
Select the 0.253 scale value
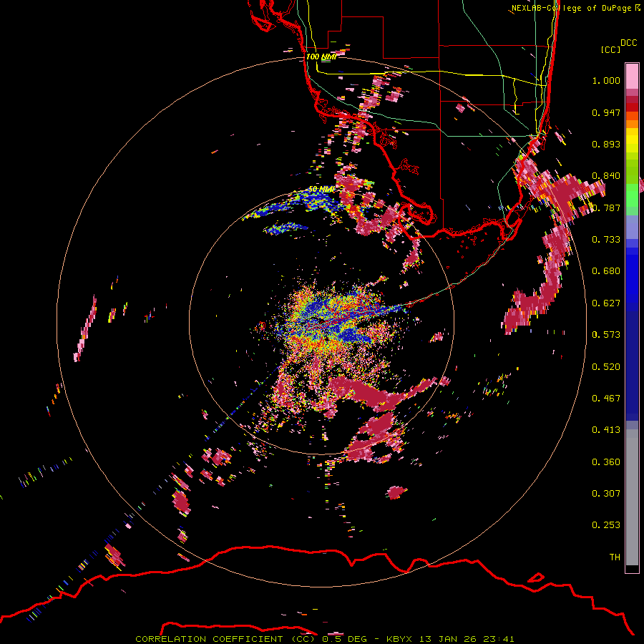606,525
